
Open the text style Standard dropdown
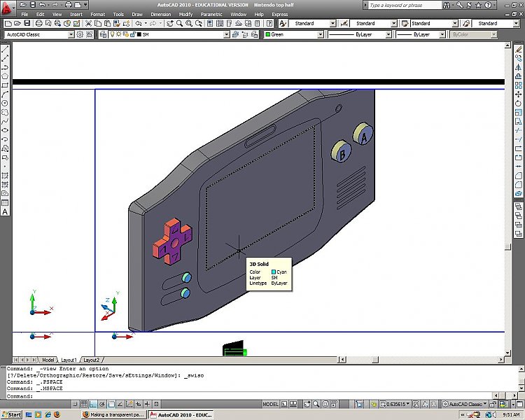click(x=332, y=23)
